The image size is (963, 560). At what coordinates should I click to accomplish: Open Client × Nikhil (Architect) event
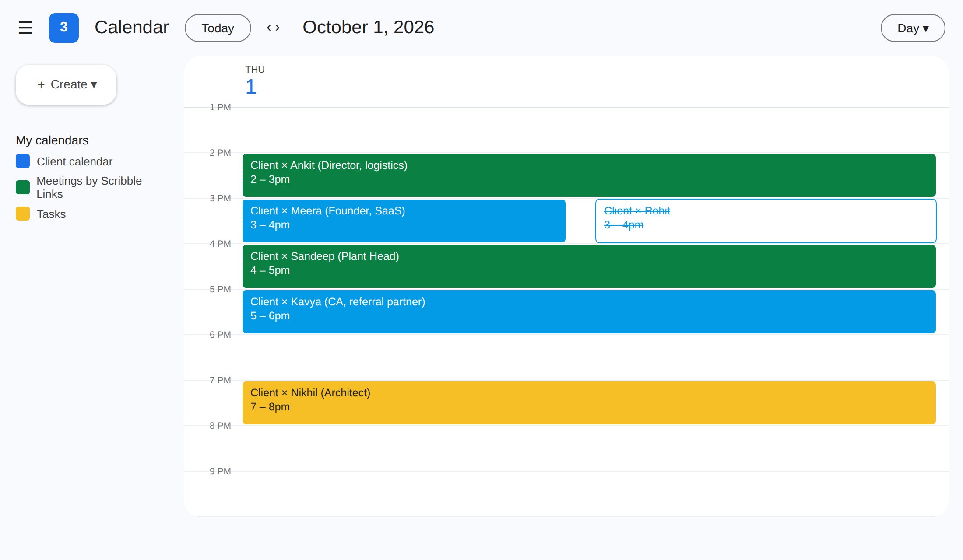[589, 403]
